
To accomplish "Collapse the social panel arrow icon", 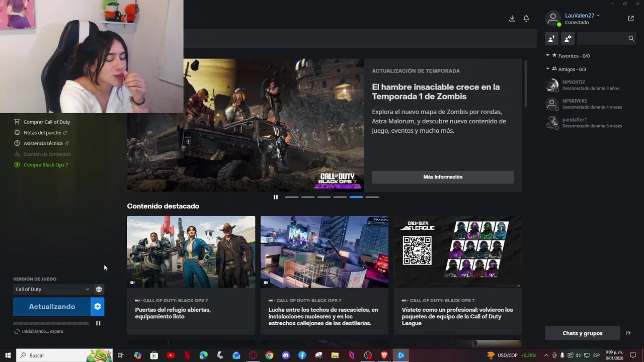I will [628, 333].
